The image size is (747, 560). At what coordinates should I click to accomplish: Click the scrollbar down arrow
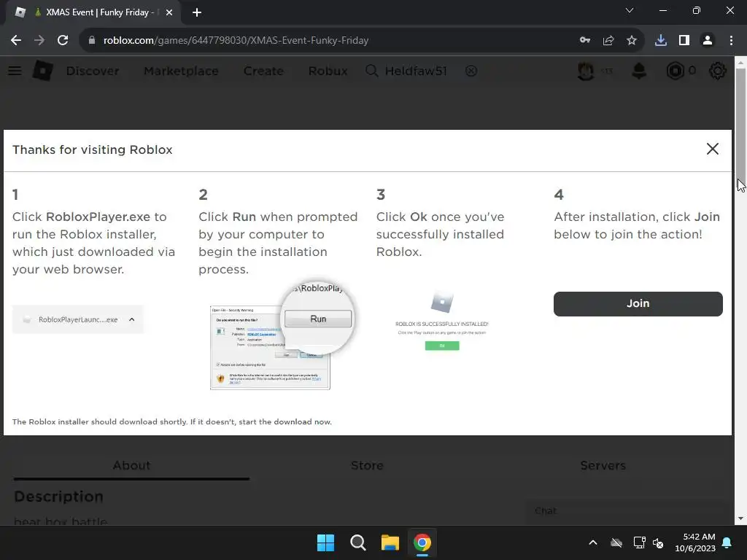click(x=740, y=518)
